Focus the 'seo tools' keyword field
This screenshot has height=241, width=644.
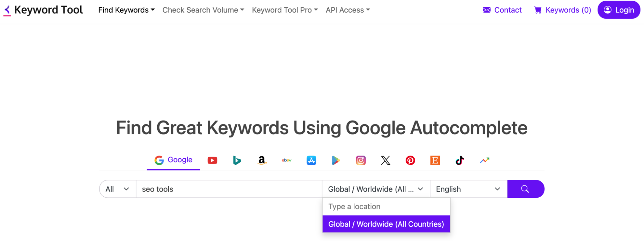tap(229, 189)
